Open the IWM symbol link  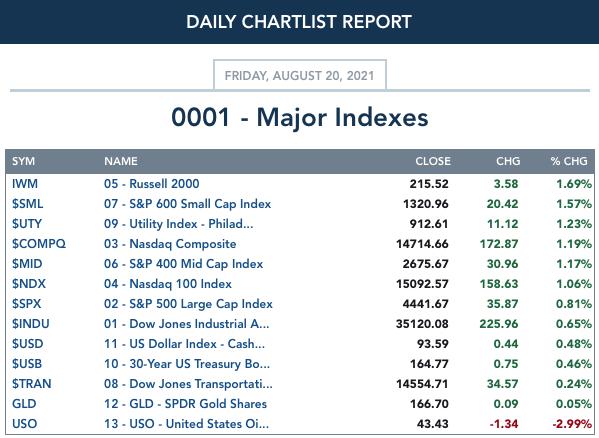tap(25, 184)
